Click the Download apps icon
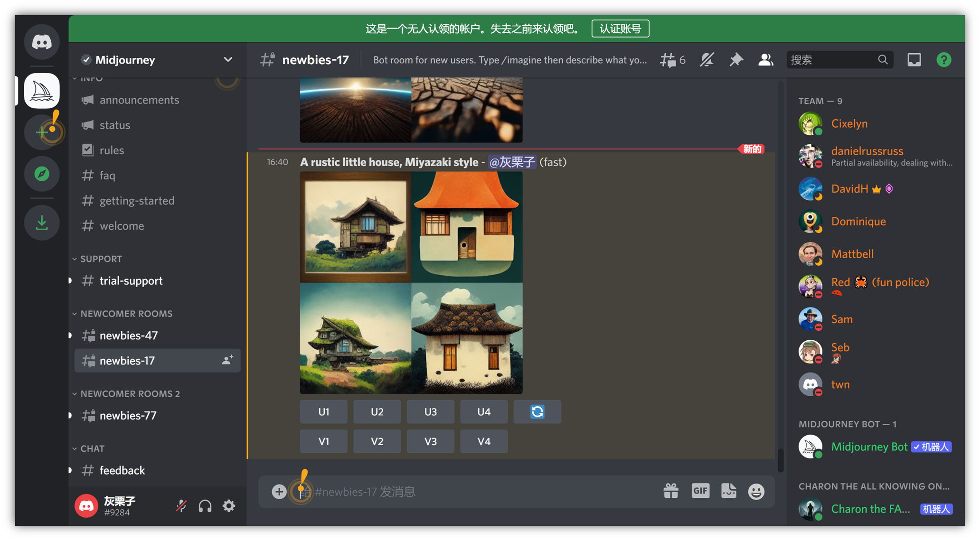The image size is (980, 541). pyautogui.click(x=42, y=223)
